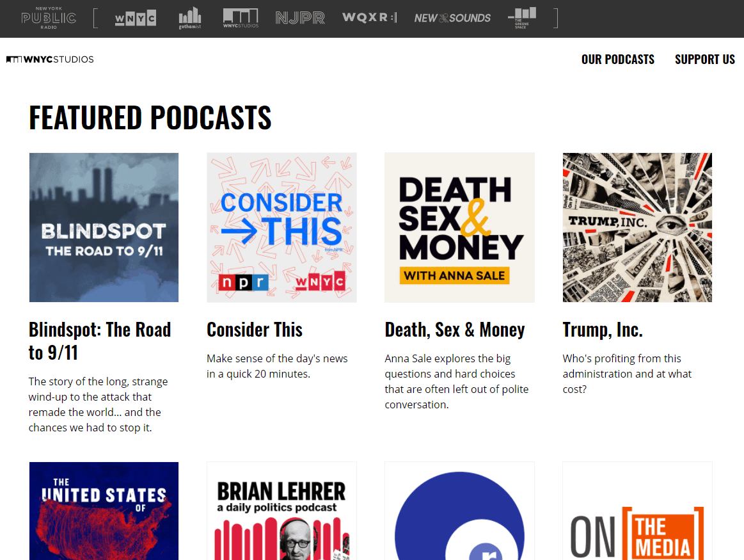This screenshot has height=560, width=744.
Task: Open The United States of cover art
Action: (x=104, y=511)
